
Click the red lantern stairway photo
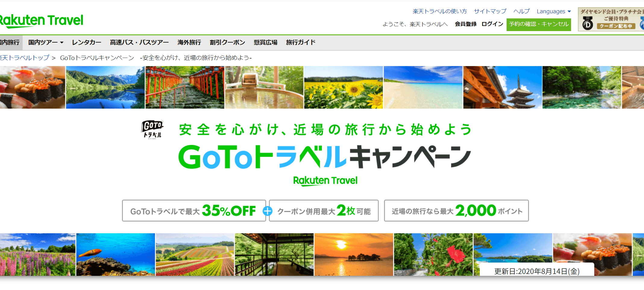[185, 88]
